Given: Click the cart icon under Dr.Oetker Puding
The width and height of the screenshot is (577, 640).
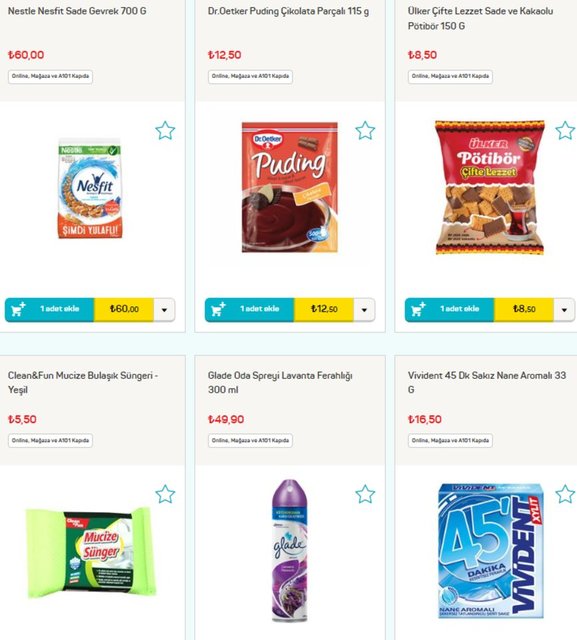Looking at the screenshot, I should pos(218,309).
